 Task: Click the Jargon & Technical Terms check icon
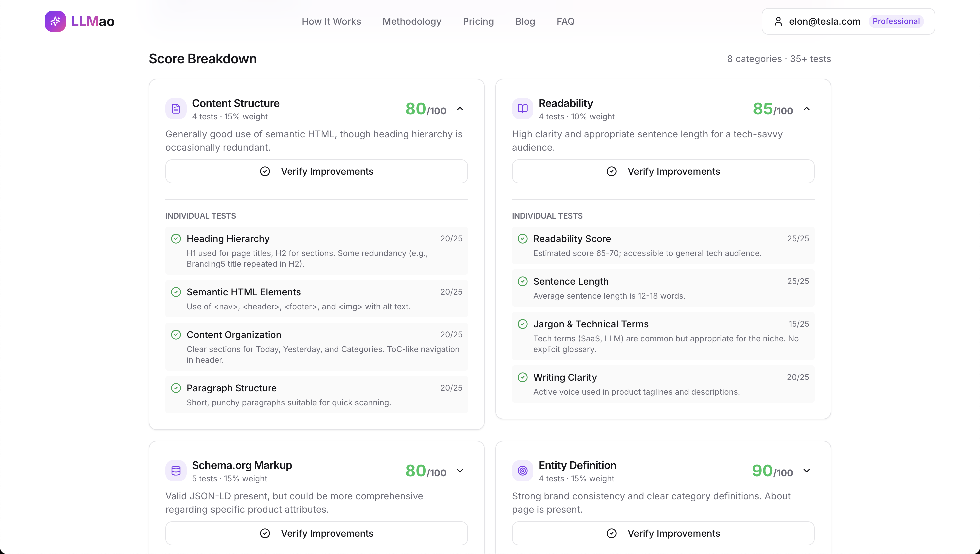click(x=522, y=324)
